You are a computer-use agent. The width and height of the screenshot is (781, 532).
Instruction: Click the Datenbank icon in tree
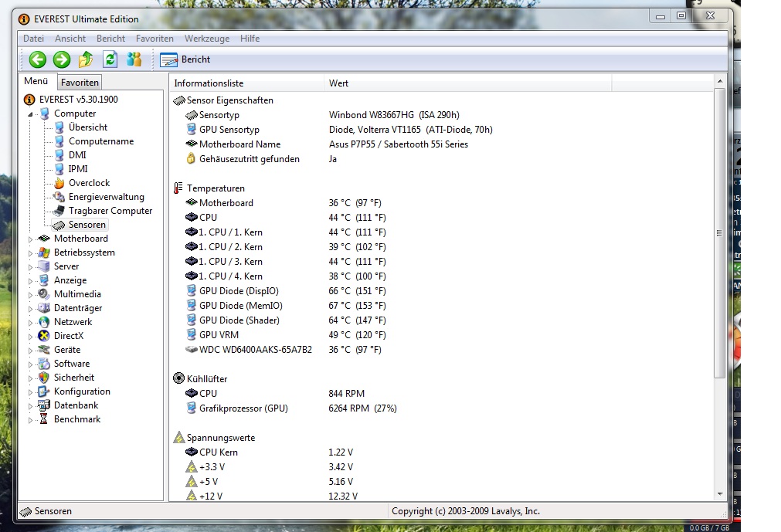(x=44, y=405)
